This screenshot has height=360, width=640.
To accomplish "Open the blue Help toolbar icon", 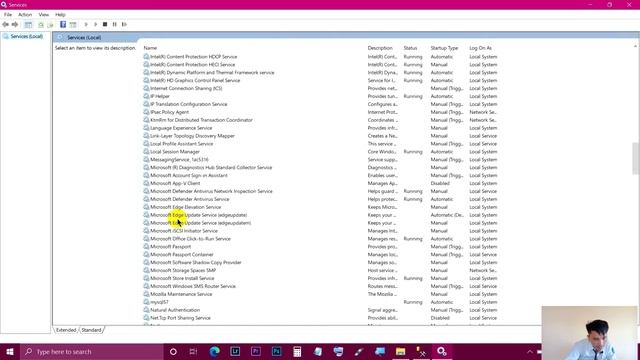I will point(63,24).
